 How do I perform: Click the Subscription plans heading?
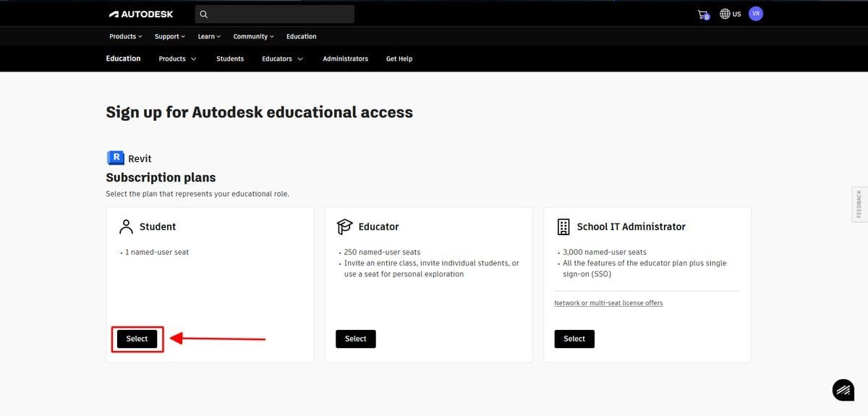tap(161, 177)
